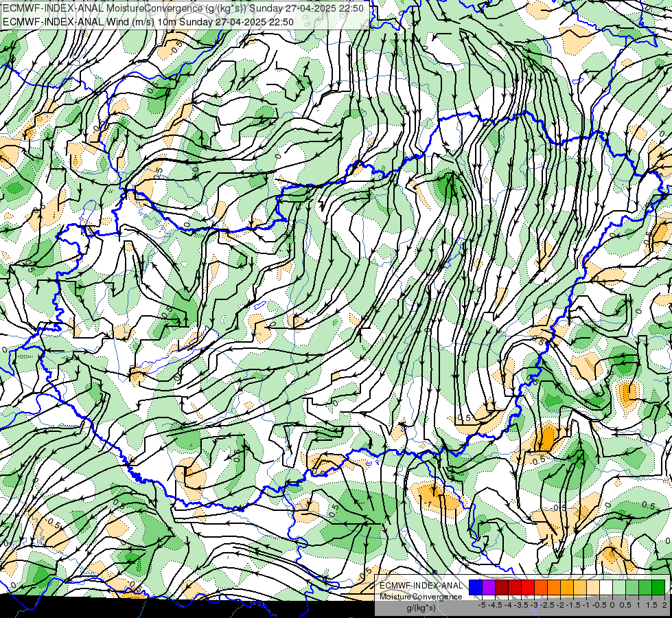Click the purple legend swatch

(489, 587)
